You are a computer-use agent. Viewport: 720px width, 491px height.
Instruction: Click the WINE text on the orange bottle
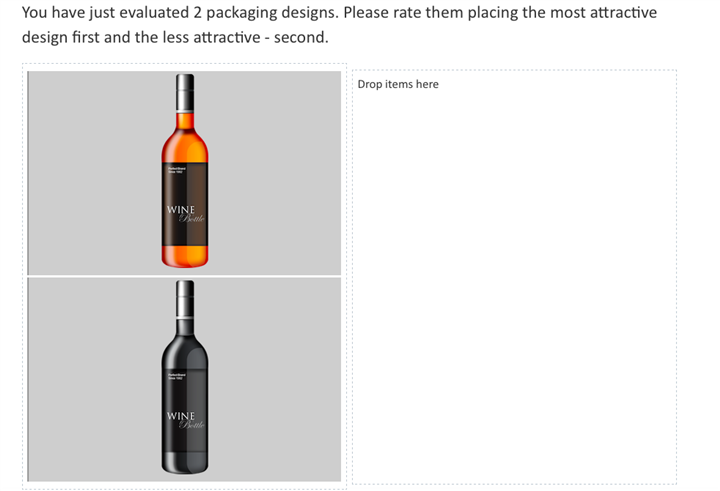180,209
